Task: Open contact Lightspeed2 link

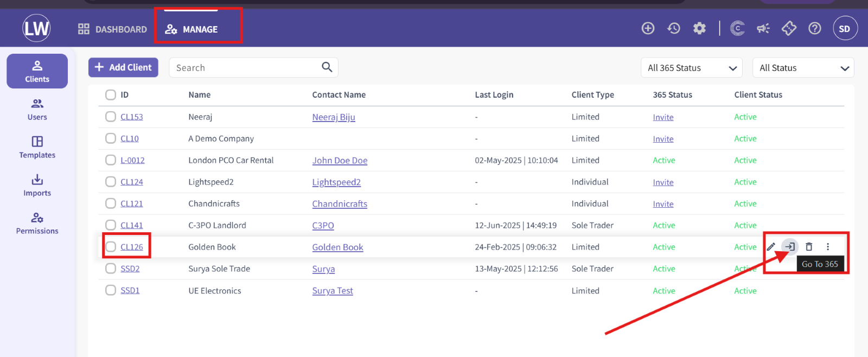Action: click(336, 182)
